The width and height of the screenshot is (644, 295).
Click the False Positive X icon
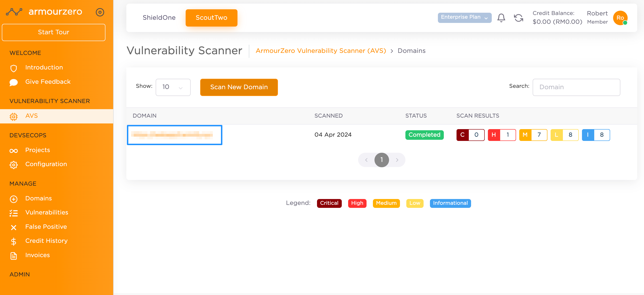[x=13, y=227]
